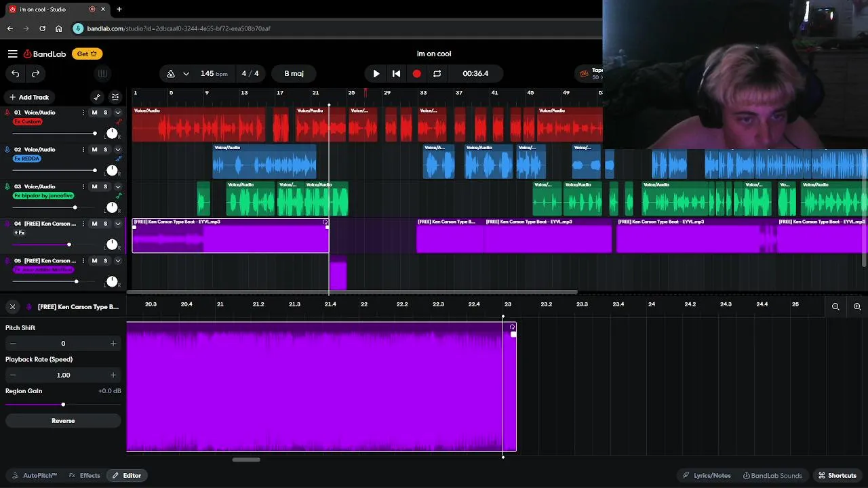Adjust the track 01 volume slider
Image resolution: width=868 pixels, height=488 pixels.
click(x=54, y=134)
